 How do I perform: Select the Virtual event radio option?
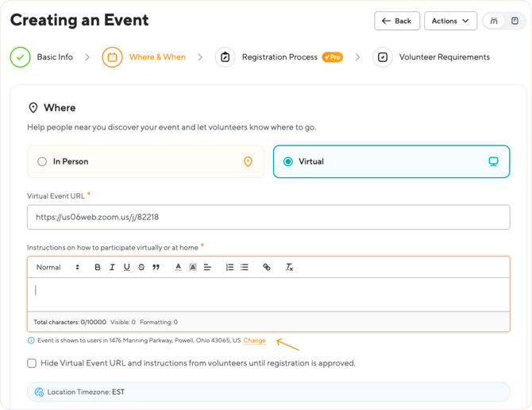pos(288,161)
